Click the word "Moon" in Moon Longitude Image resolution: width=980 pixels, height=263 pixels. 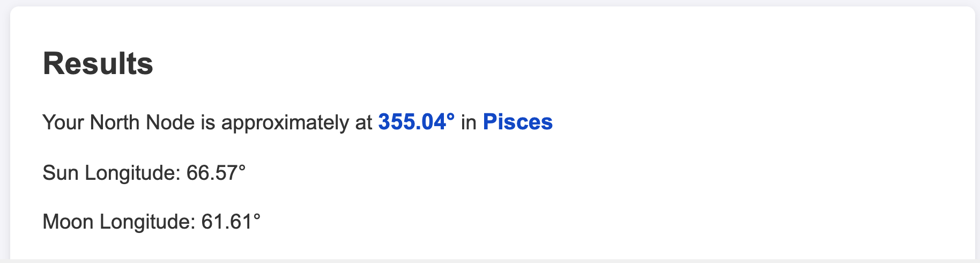pos(68,222)
